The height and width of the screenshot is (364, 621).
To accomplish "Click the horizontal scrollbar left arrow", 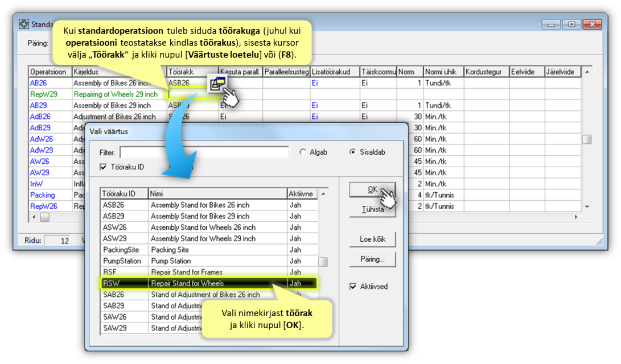I will coord(34,217).
